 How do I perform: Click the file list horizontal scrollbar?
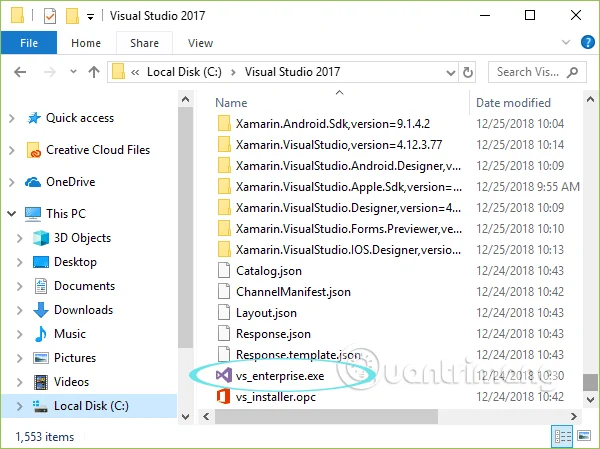click(x=326, y=416)
